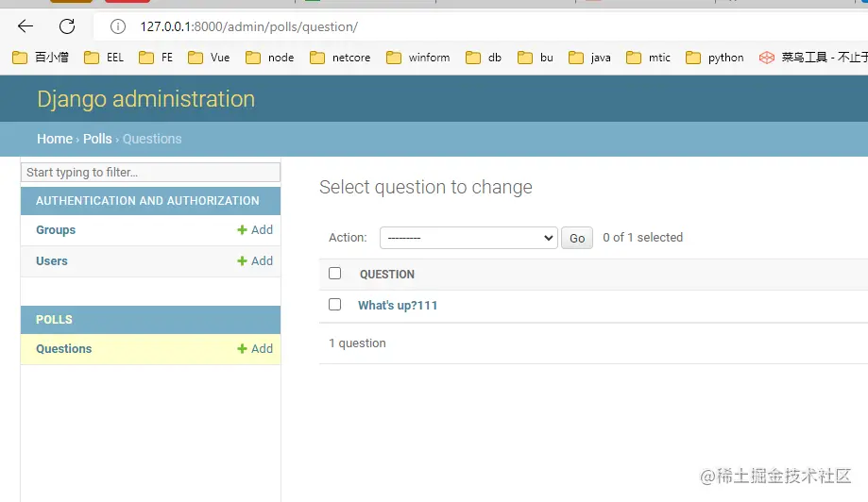Focus the sidebar filter input field

click(150, 172)
